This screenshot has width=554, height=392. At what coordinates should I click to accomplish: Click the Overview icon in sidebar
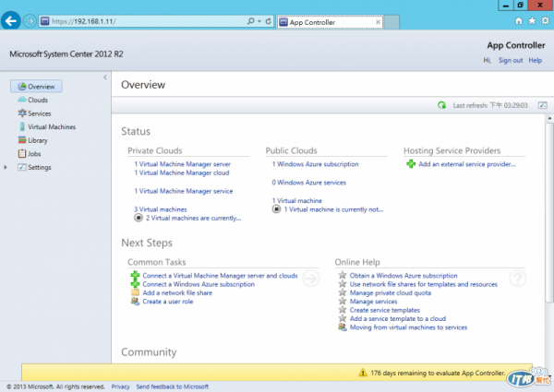(22, 87)
